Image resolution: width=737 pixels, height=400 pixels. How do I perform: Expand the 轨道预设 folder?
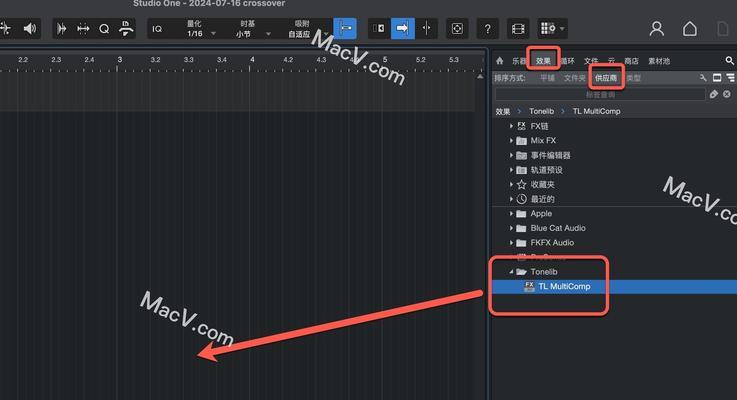point(511,170)
